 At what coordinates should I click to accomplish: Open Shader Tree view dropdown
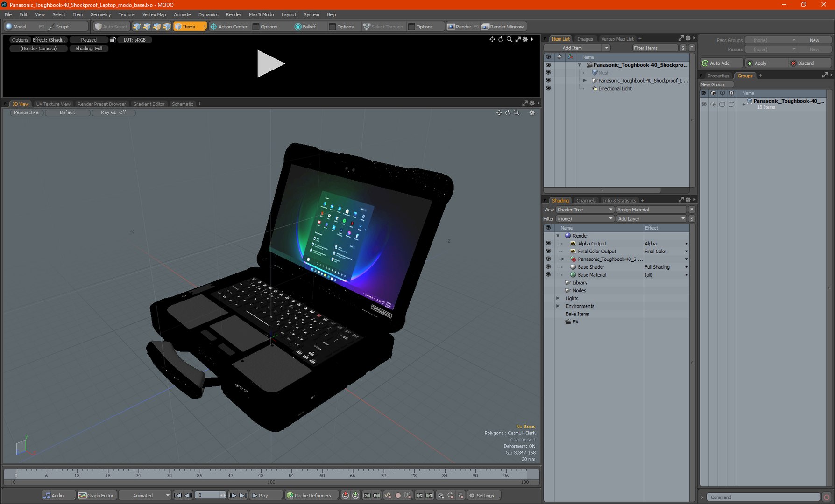[585, 210]
